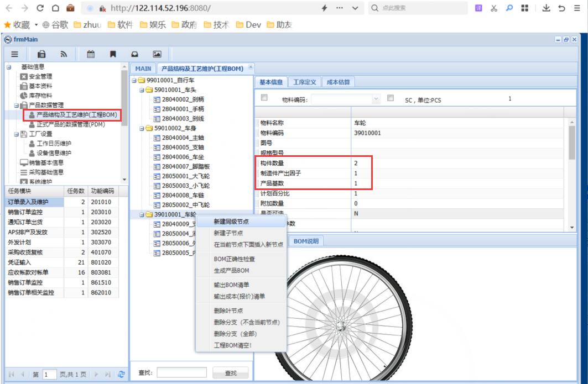Viewport: 588px width, 384px height.
Task: Select the APS排产及发放 task row
Action: click(x=61, y=232)
